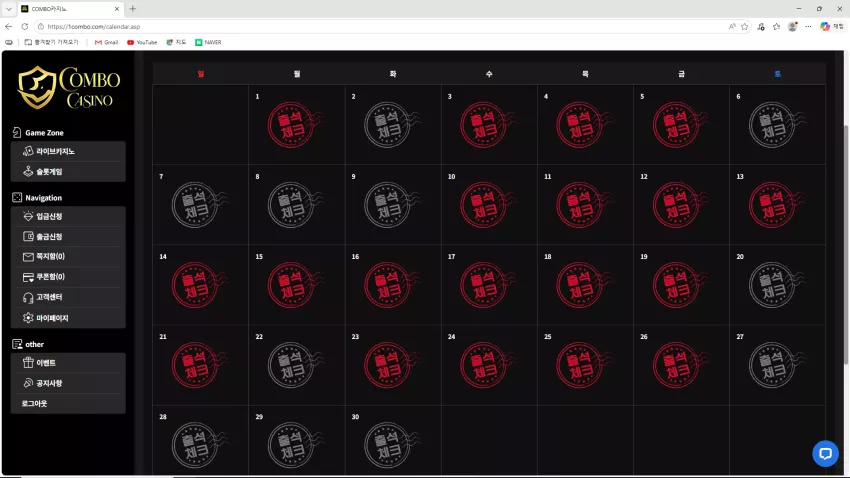Open a new browser tab
Screen dimensions: 850x478
click(133, 9)
